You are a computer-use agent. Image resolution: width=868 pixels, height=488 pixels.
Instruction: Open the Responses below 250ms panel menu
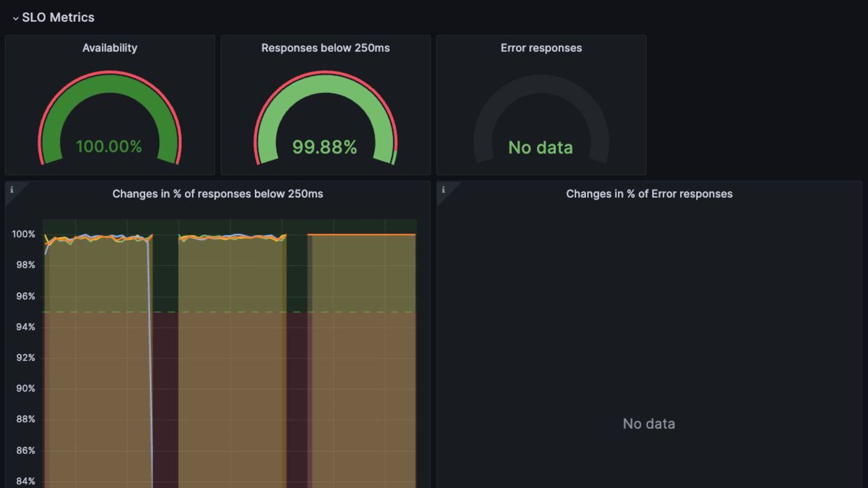(x=325, y=48)
